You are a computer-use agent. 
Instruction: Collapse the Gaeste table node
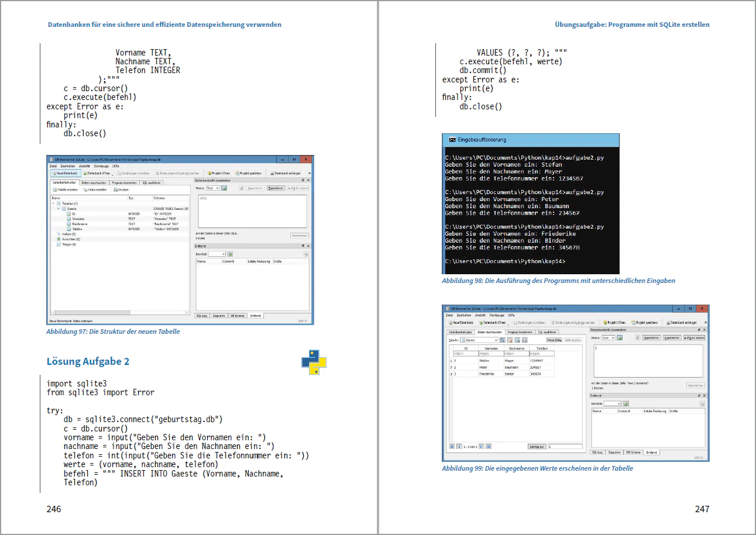click(59, 208)
